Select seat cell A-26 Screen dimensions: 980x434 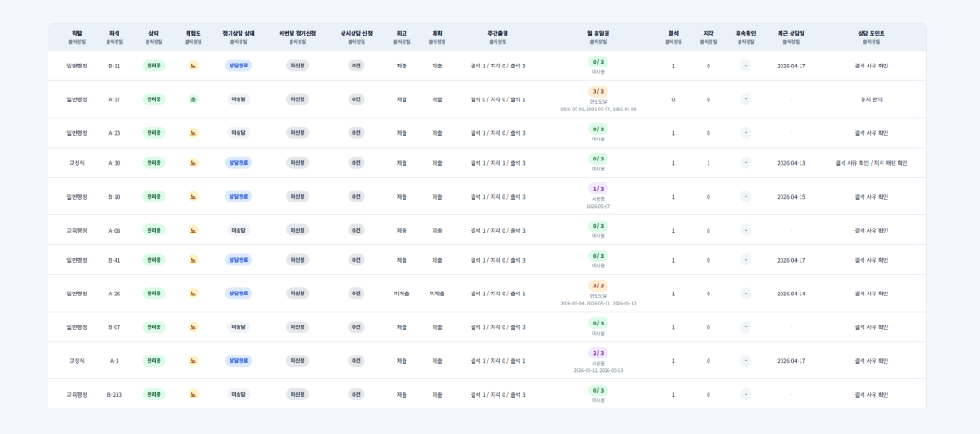pyautogui.click(x=115, y=294)
